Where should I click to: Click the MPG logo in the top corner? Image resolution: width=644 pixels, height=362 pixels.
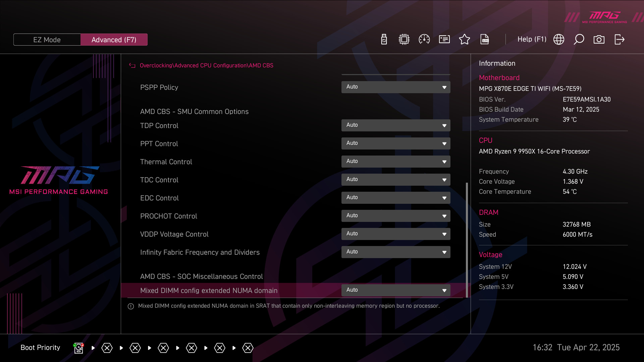tap(604, 17)
